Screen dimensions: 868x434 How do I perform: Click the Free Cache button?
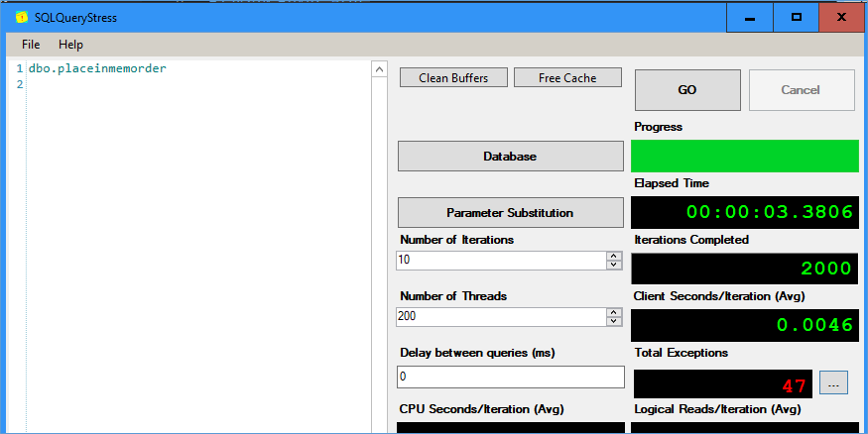pos(567,78)
